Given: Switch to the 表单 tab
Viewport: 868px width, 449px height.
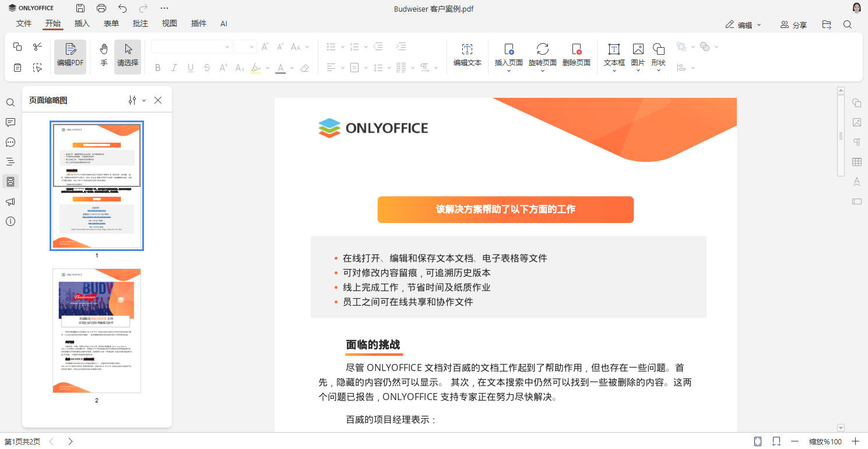Looking at the screenshot, I should point(111,23).
